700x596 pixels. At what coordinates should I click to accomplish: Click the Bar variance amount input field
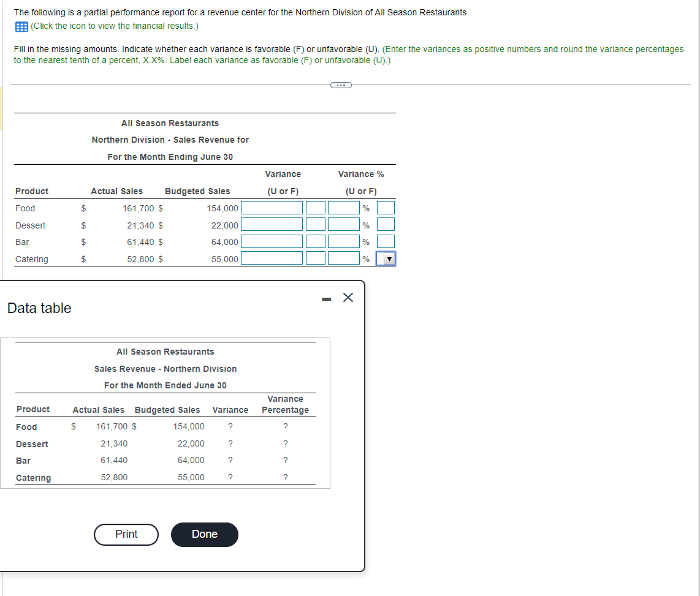(x=273, y=241)
